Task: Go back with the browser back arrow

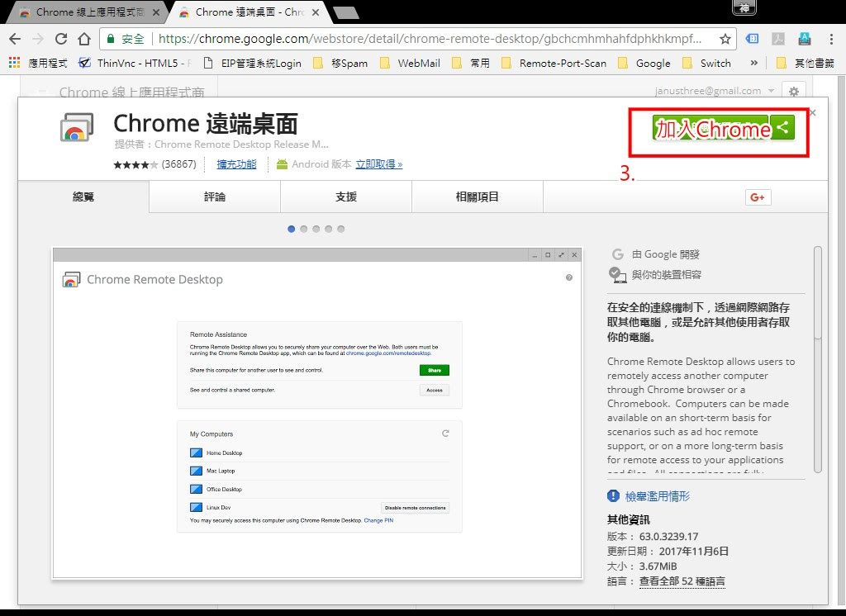Action: [15, 39]
